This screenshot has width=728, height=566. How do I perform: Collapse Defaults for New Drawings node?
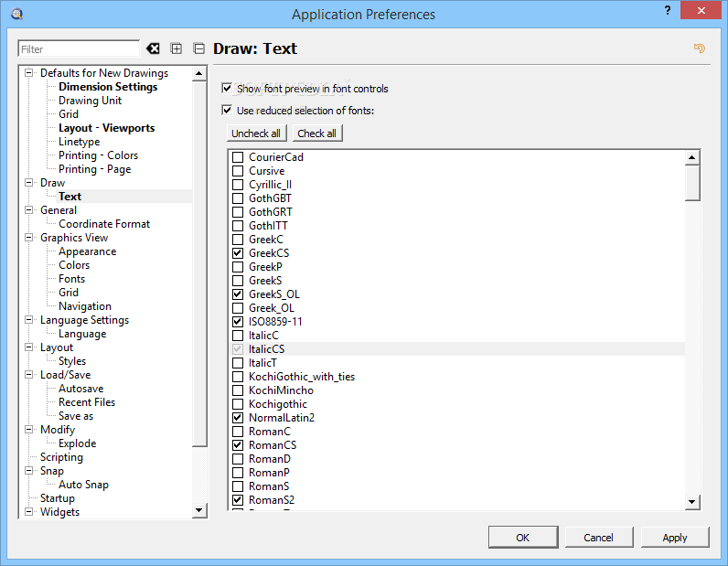pos(28,73)
